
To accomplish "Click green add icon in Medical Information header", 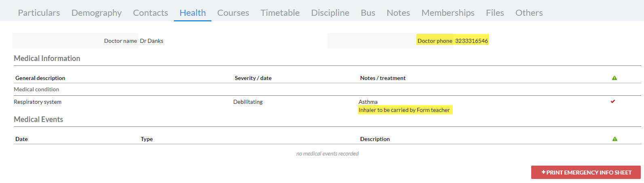I will click(x=614, y=78).
